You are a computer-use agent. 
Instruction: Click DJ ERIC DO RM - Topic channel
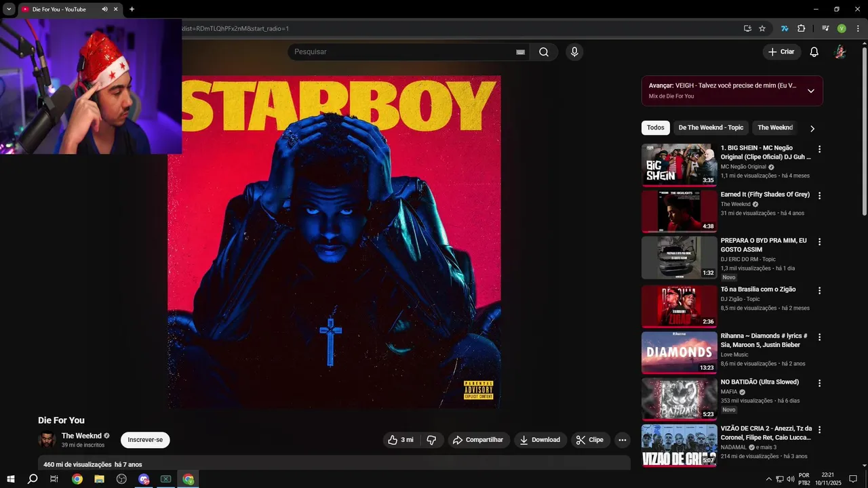pos(748,259)
